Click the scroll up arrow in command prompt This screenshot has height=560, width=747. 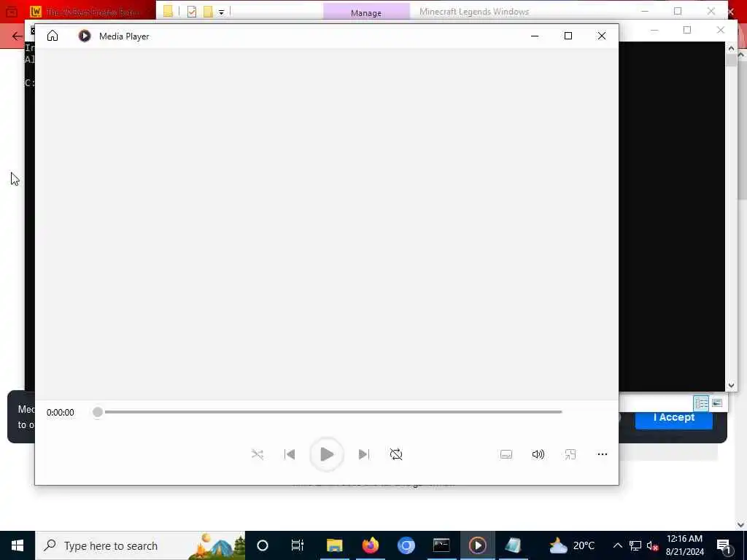731,48
